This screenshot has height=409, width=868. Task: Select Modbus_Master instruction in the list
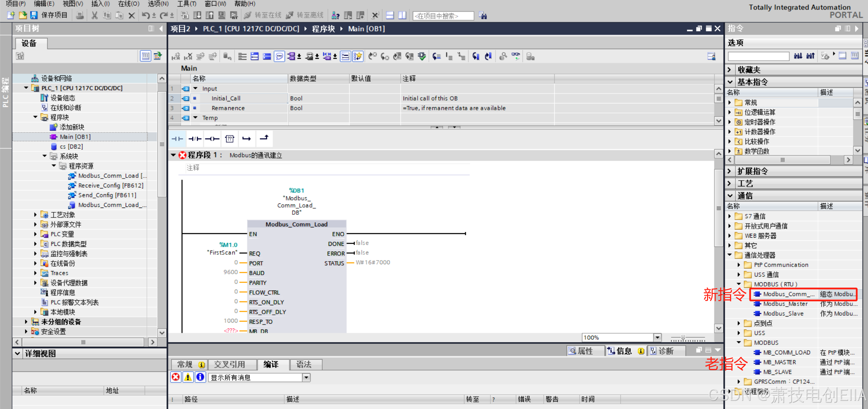(785, 304)
